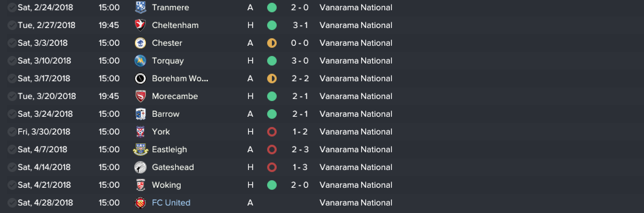Viewport: 644px width, 213px height.
Task: Click the Cheltenham club badge
Action: point(140,25)
